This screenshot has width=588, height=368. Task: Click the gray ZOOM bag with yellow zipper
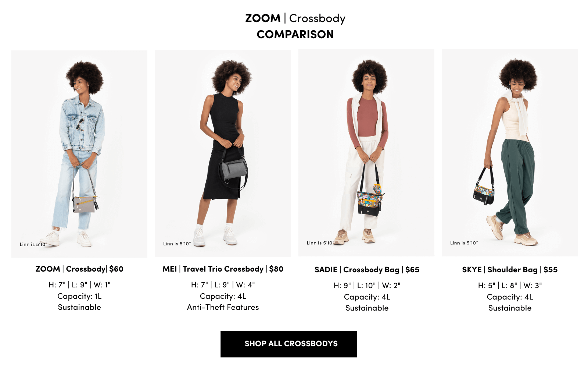click(85, 204)
